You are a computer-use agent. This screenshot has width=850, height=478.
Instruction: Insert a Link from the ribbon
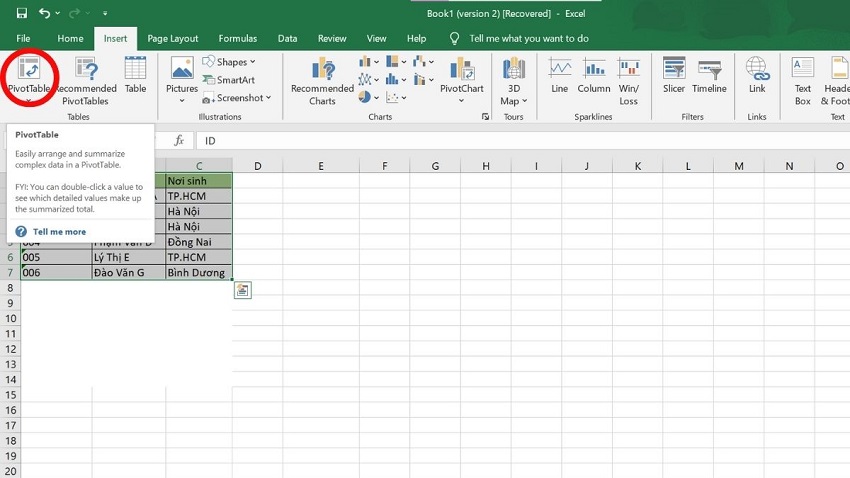pos(757,75)
